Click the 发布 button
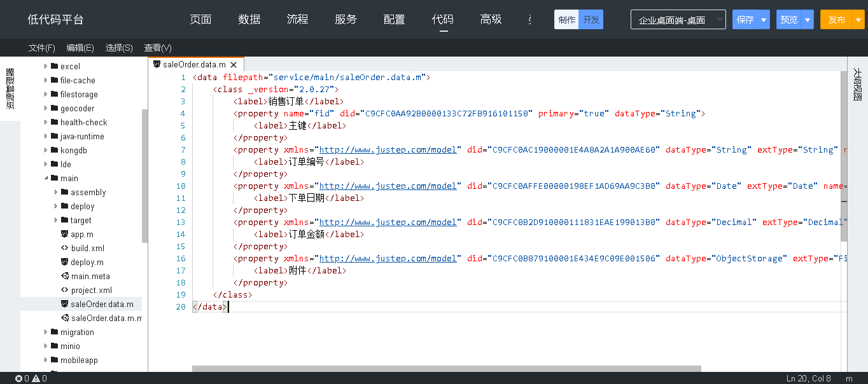The width and height of the screenshot is (868, 384). (836, 20)
